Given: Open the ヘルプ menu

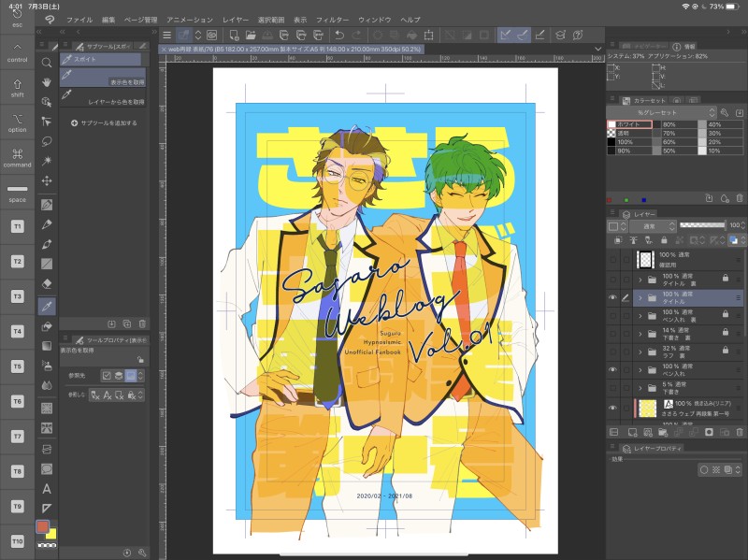Looking at the screenshot, I should (410, 20).
